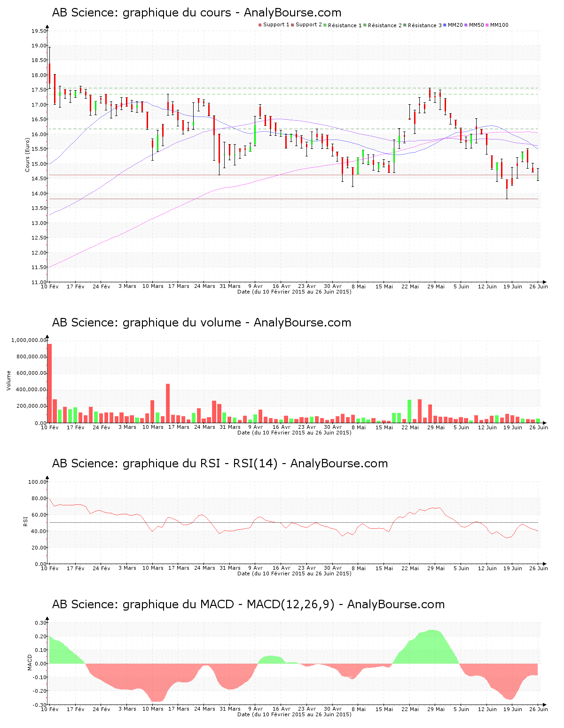Click the MM100 pink legend square
The image size is (564, 728).
pyautogui.click(x=487, y=25)
